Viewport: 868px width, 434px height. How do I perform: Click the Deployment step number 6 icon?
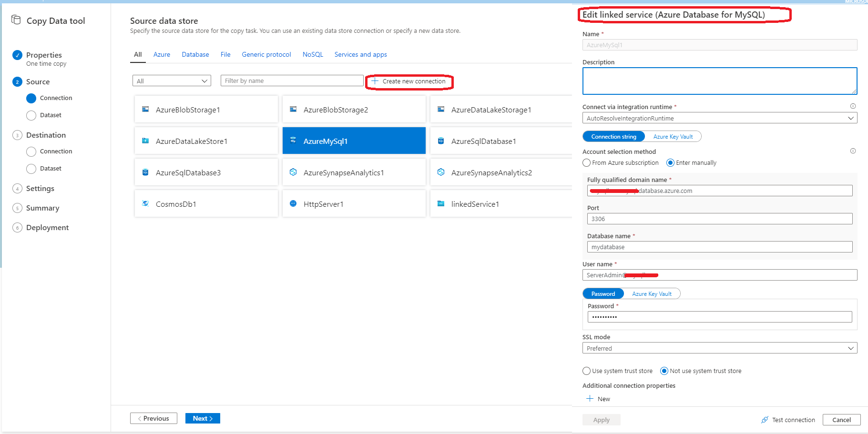(18, 228)
